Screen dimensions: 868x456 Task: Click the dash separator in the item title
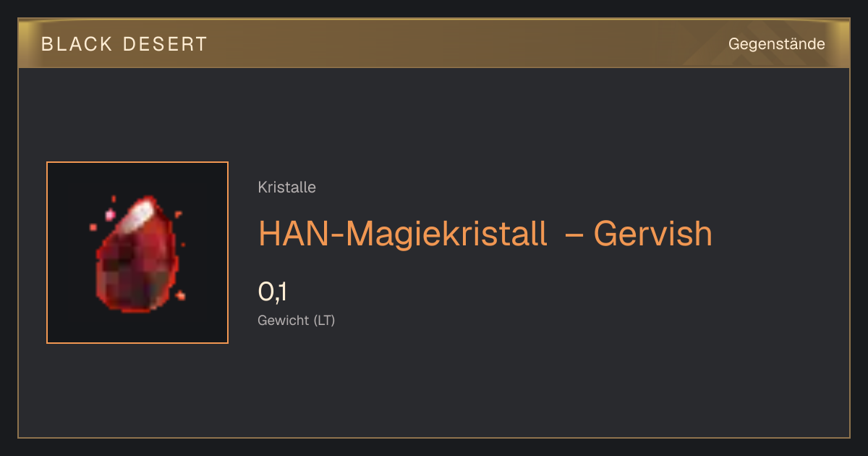click(x=573, y=235)
